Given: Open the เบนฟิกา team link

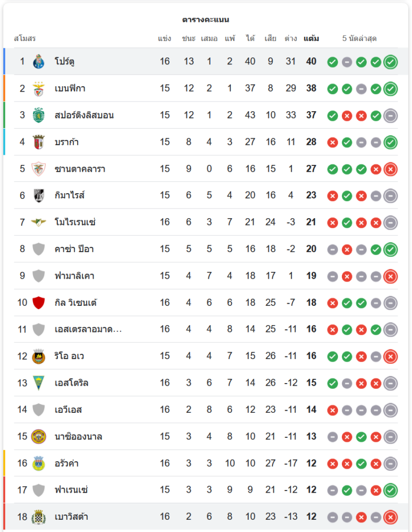Looking at the screenshot, I should coord(70,88).
